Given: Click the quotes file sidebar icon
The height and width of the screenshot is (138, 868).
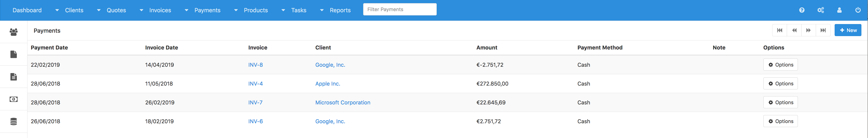Looking at the screenshot, I should click(13, 54).
